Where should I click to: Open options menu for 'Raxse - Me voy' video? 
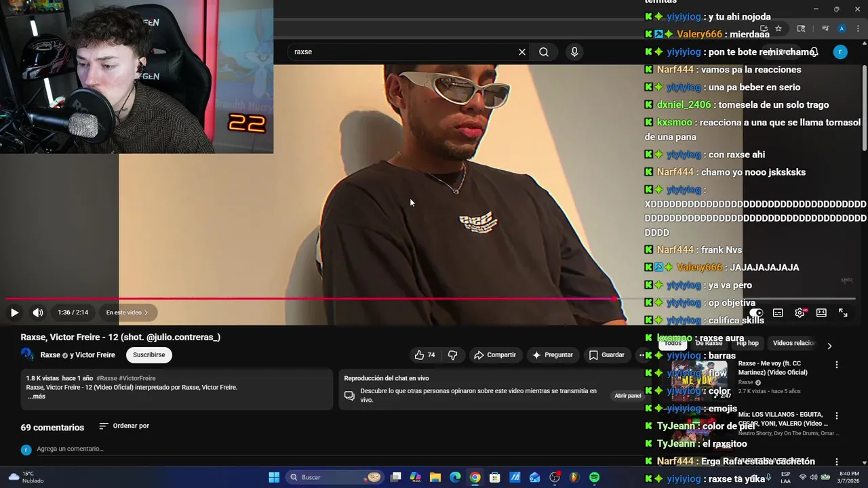pos(836,365)
